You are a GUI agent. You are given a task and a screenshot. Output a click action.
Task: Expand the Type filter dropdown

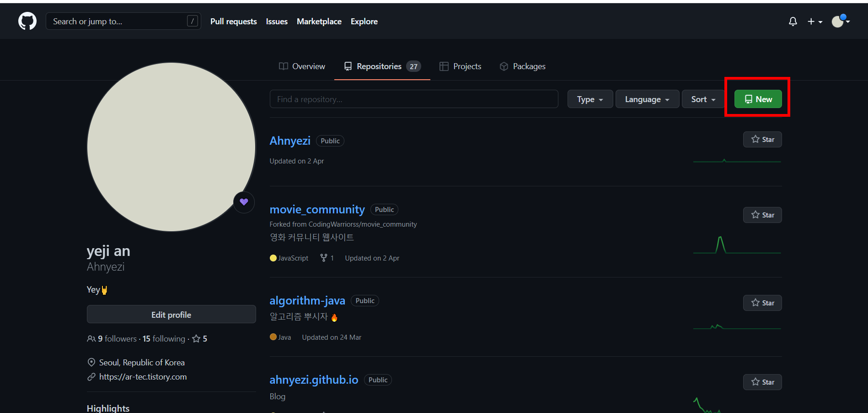(590, 99)
